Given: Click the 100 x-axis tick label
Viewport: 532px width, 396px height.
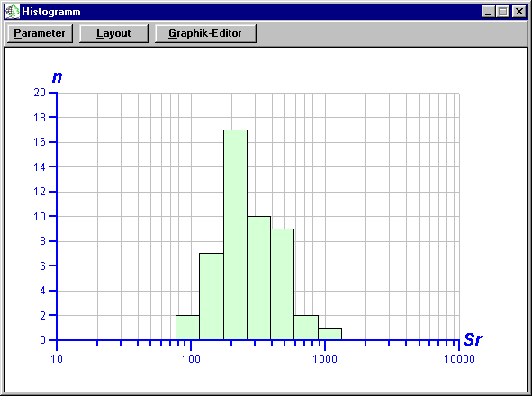Looking at the screenshot, I should [191, 359].
